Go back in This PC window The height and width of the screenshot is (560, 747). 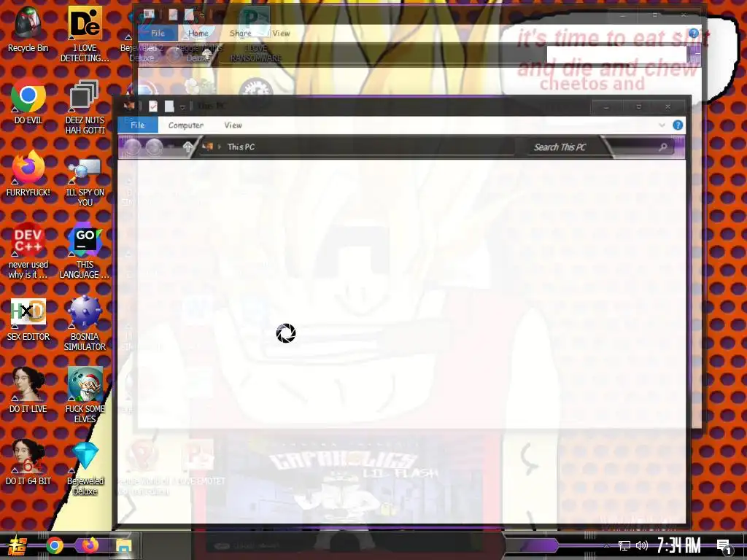point(133,147)
